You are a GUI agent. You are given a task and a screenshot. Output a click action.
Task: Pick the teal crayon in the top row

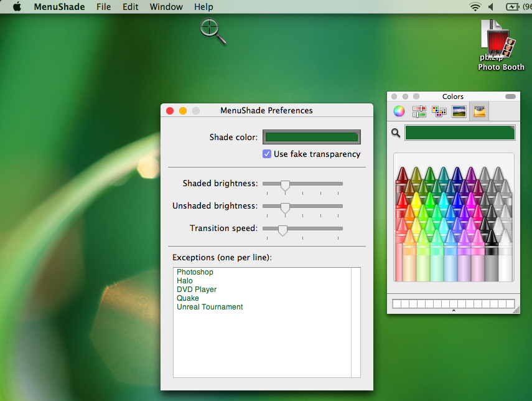443,174
